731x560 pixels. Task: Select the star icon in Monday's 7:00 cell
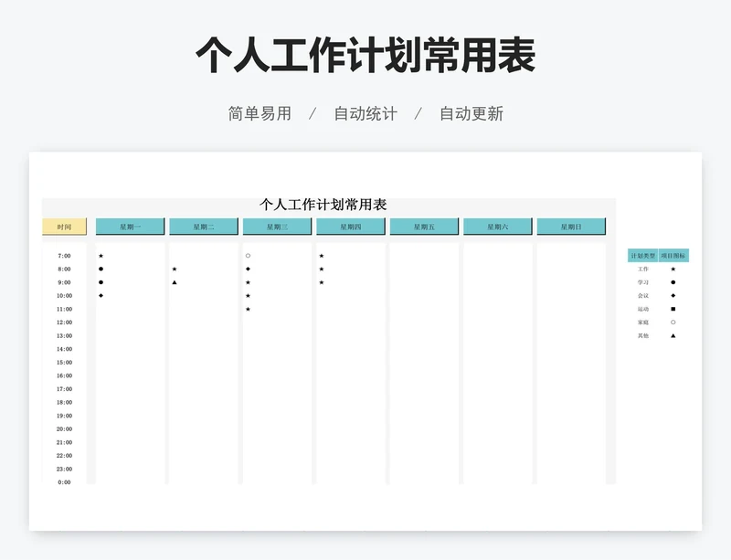pyautogui.click(x=101, y=256)
